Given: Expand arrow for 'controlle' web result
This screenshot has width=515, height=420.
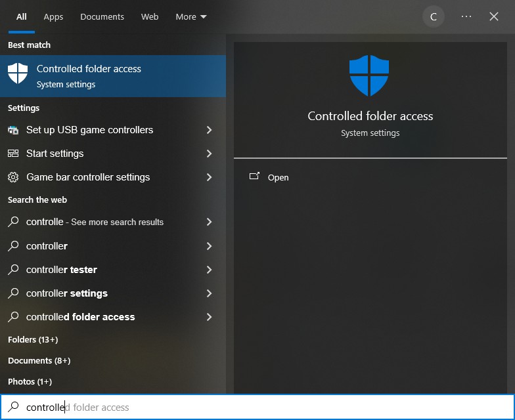Looking at the screenshot, I should tap(209, 222).
